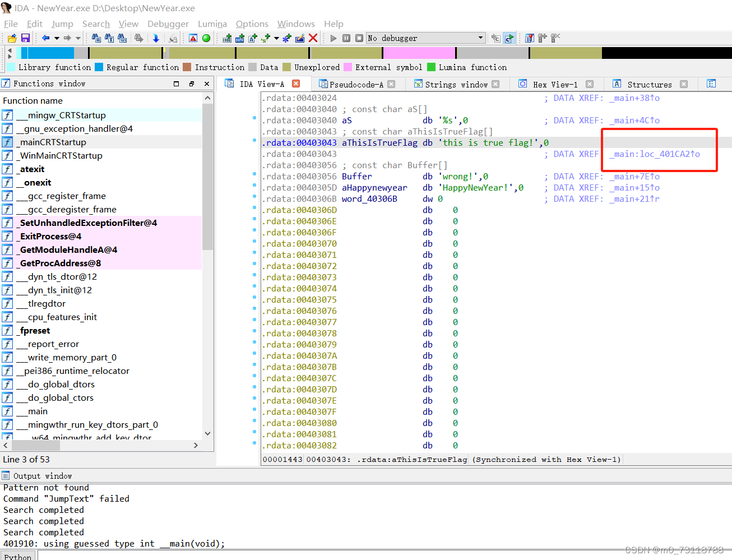This screenshot has height=560, width=732.
Task: Click the External symbol pink swatch
Action: tap(348, 67)
